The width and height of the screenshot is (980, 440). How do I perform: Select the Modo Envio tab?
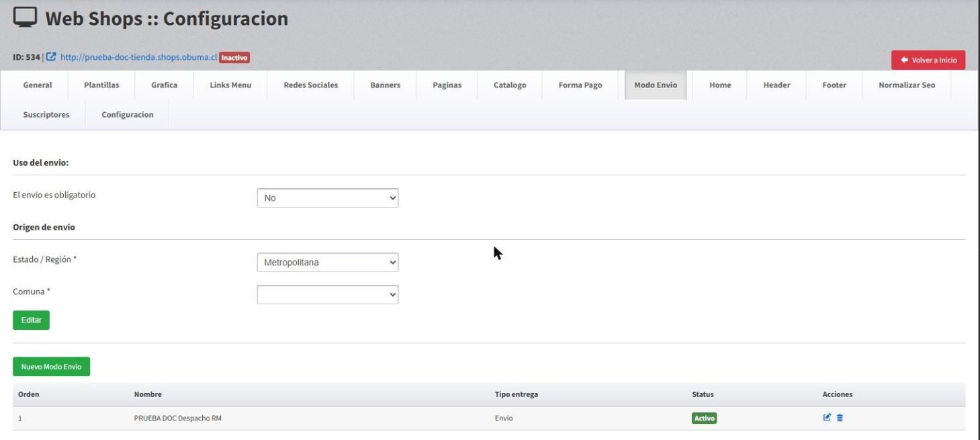coord(656,85)
